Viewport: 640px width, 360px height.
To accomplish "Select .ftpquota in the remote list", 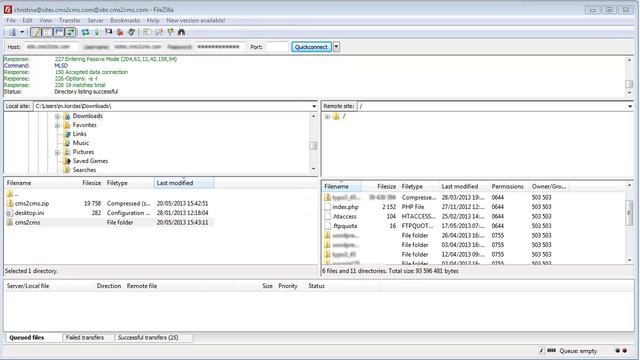I will click(345, 226).
